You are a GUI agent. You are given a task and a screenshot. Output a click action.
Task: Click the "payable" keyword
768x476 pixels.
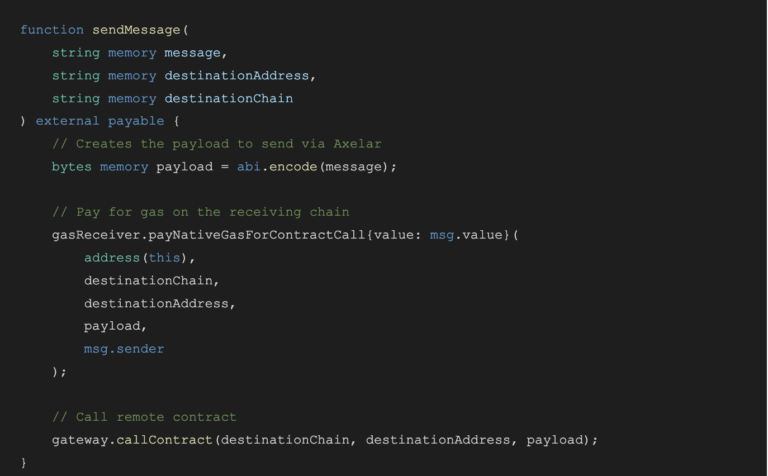point(136,121)
